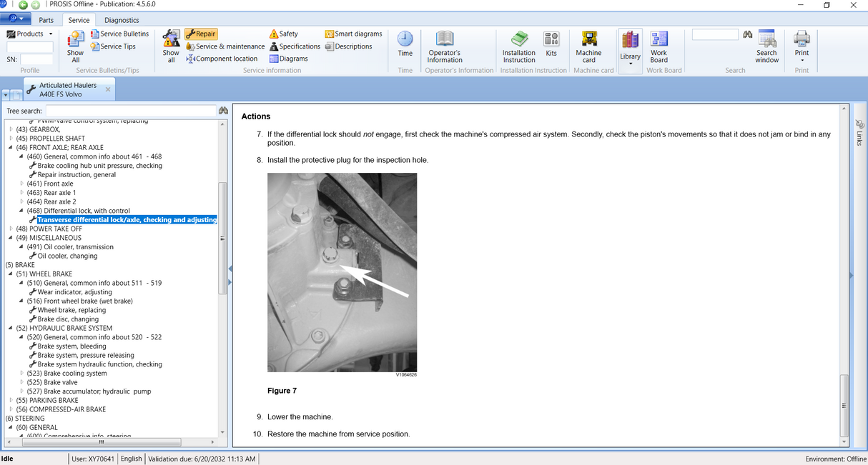Expand (45) PROPELLER SHAFT node
This screenshot has height=465, width=868.
(11, 139)
